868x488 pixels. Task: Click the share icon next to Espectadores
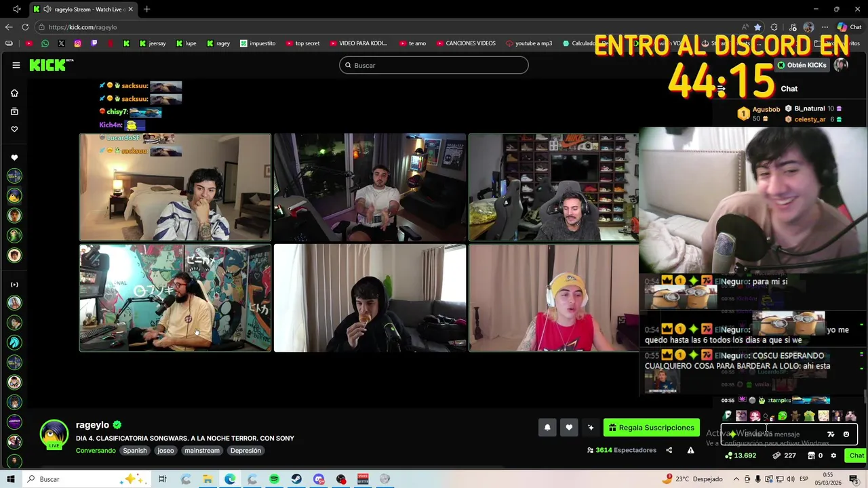669,450
